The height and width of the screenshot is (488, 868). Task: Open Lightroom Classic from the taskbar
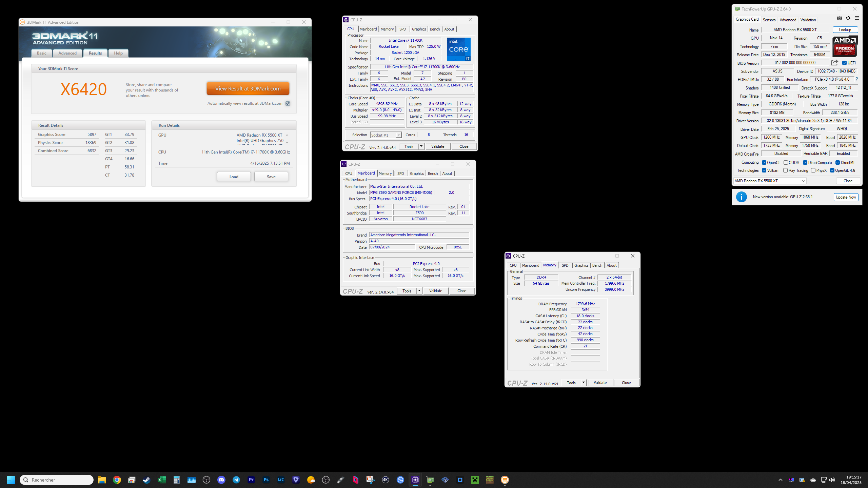point(281,480)
